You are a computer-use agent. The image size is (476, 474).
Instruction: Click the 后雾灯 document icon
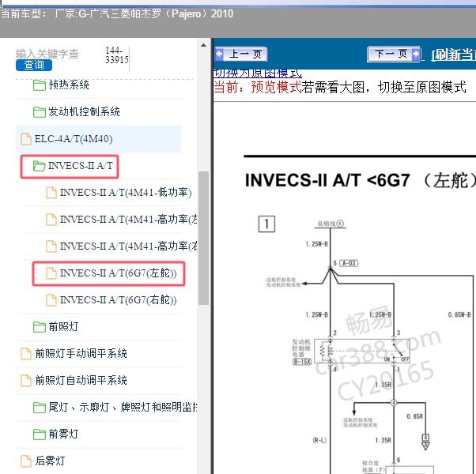[x=26, y=461]
